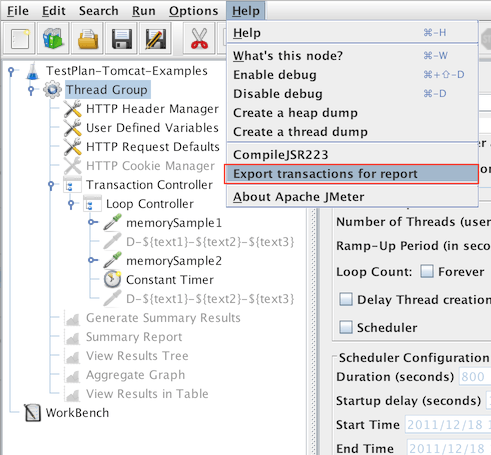This screenshot has height=455, width=491.
Task: Click the Duration seconds field
Action: pos(475,377)
